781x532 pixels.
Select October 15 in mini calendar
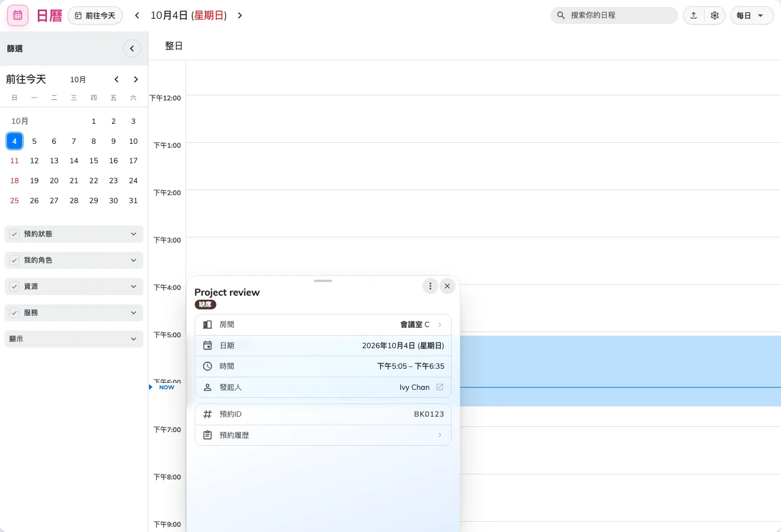point(94,161)
